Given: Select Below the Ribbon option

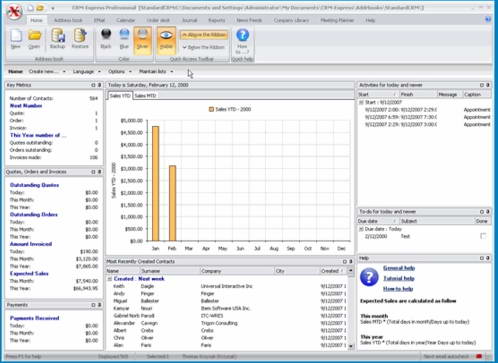Looking at the screenshot, I should [204, 47].
